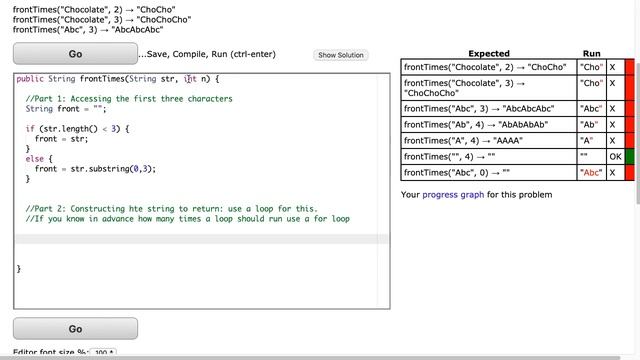Screen dimensions: 640x360
Task: Click the top Go button
Action: coord(76,53)
